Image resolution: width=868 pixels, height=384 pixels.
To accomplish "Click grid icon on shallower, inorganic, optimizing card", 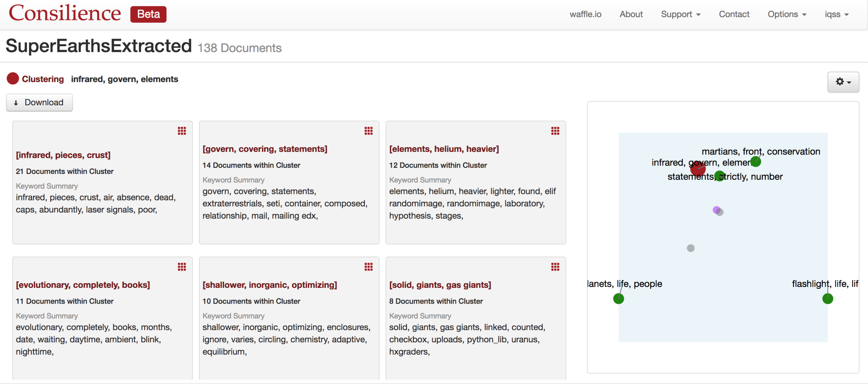I will [368, 267].
